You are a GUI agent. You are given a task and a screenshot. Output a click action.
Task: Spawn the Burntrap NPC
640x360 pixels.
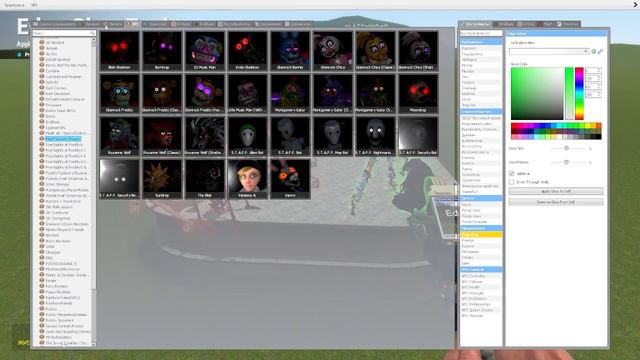click(x=162, y=51)
